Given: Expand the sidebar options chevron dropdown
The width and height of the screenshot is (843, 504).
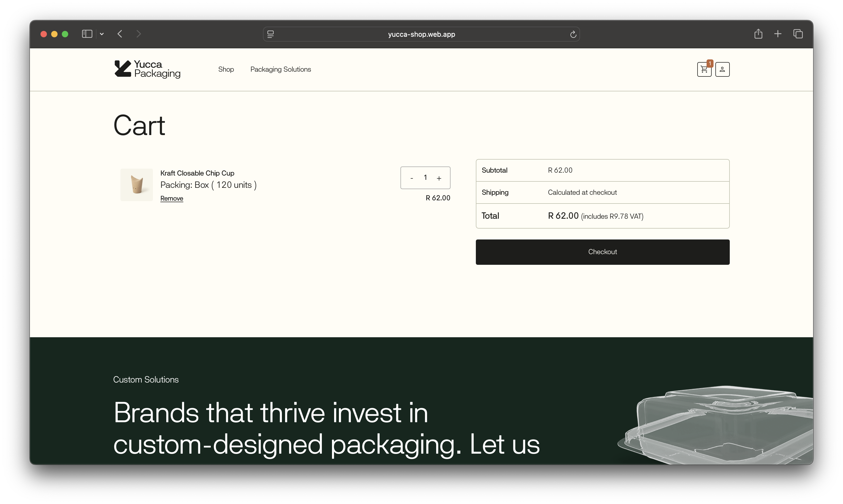Looking at the screenshot, I should (102, 34).
